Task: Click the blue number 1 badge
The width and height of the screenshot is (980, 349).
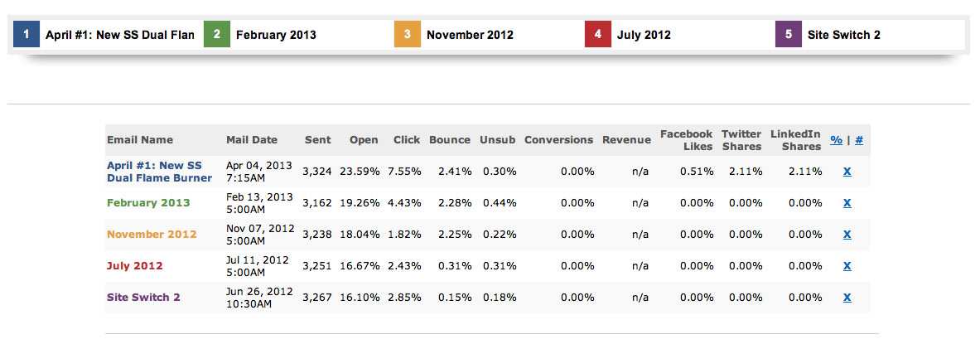Action: [x=27, y=35]
